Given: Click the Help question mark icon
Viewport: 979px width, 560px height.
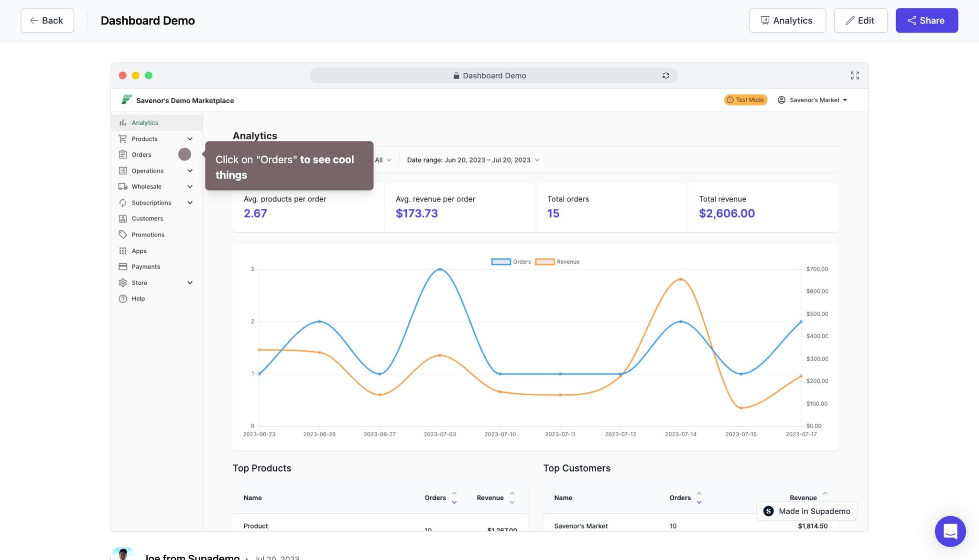Looking at the screenshot, I should point(123,299).
